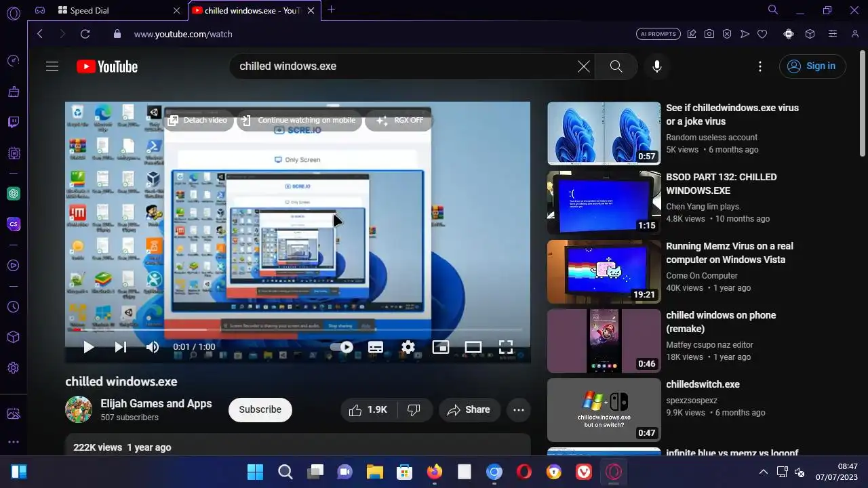Toggle the RGX OFF button
The height and width of the screenshot is (488, 868).
tap(400, 120)
